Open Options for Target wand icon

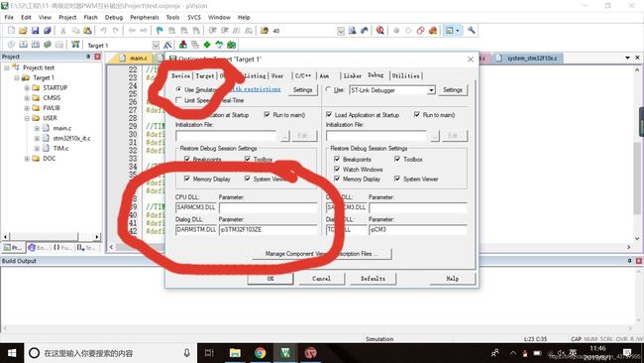click(167, 45)
